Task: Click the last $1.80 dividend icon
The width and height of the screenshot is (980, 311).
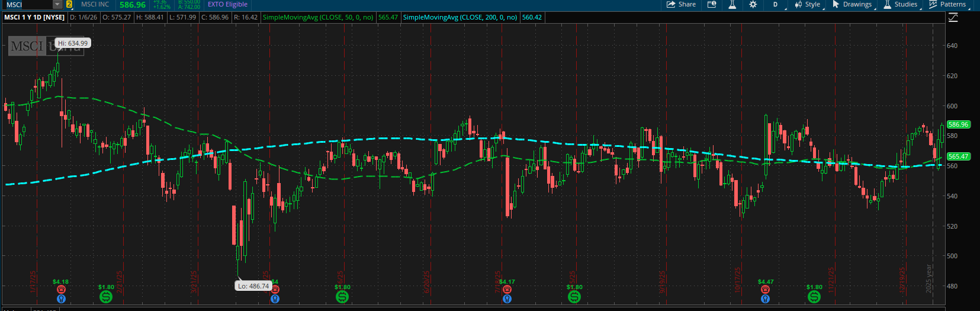Action: pyautogui.click(x=814, y=296)
